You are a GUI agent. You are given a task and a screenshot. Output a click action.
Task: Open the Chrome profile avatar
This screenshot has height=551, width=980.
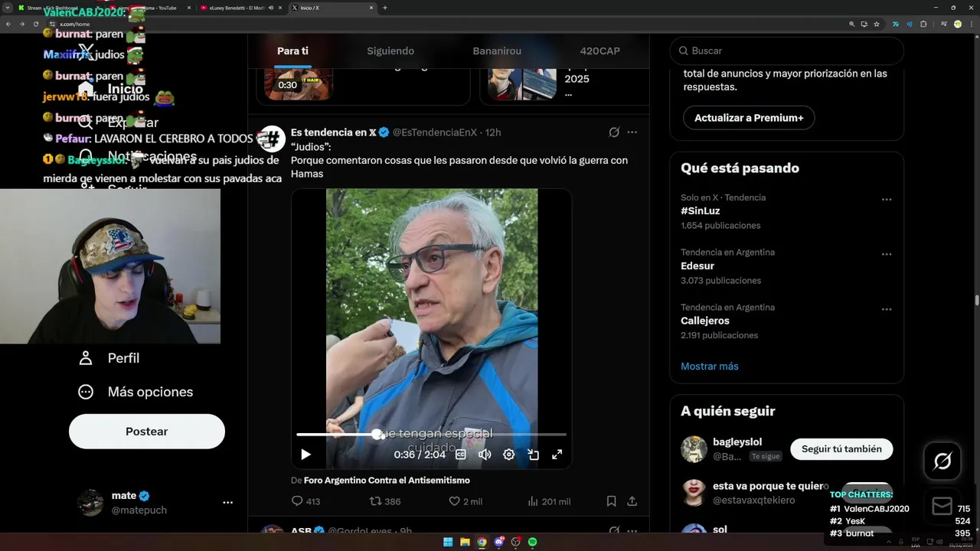tap(957, 24)
